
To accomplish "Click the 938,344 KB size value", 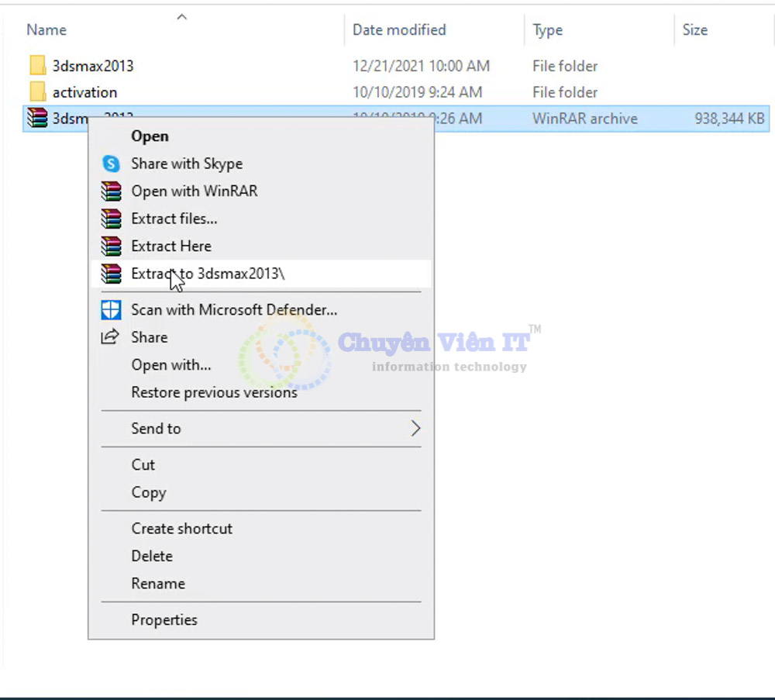I will coord(729,119).
